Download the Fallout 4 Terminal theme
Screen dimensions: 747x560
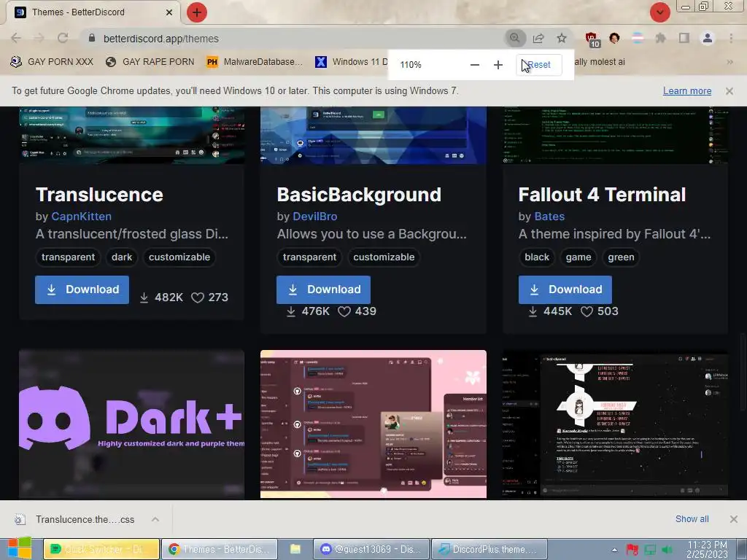click(565, 289)
